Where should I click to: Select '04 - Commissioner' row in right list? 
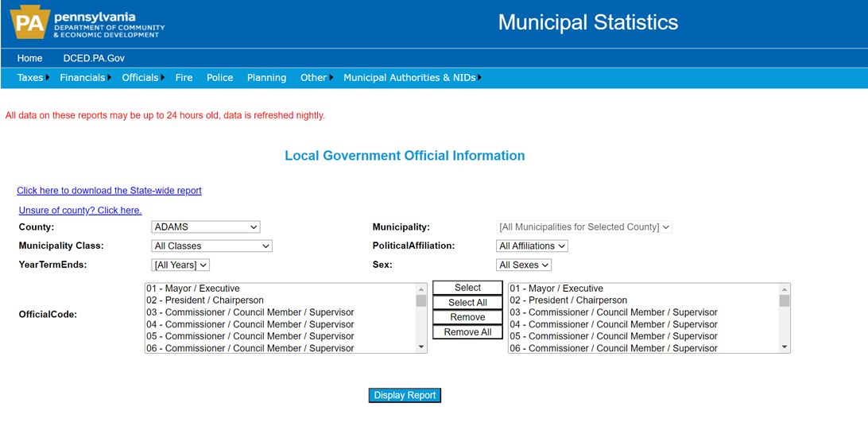click(x=644, y=324)
